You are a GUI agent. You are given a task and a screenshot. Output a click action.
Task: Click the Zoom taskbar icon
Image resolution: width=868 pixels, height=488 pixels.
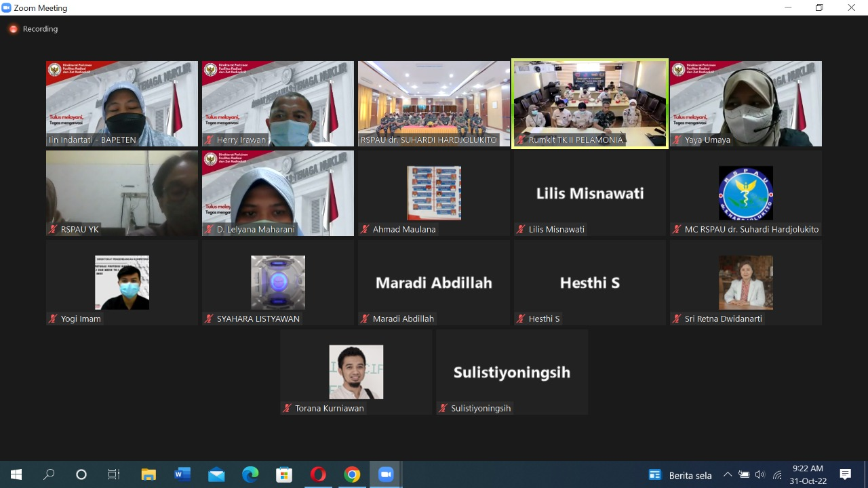click(x=386, y=474)
